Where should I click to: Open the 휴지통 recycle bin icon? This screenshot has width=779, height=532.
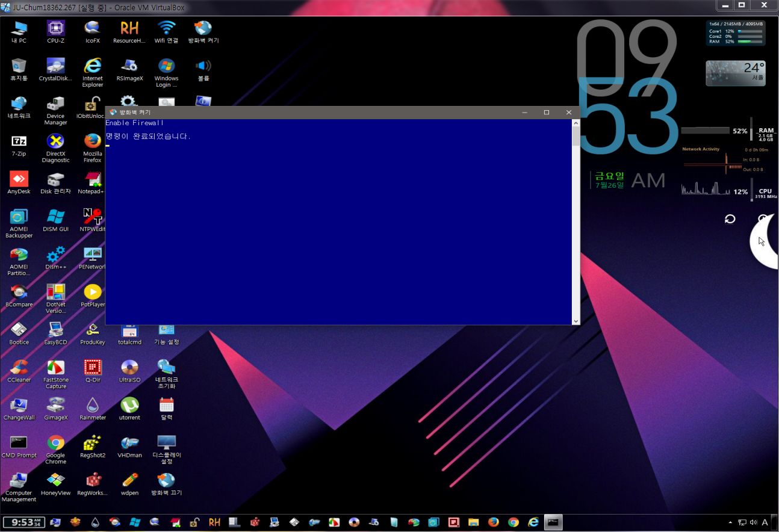coord(19,70)
